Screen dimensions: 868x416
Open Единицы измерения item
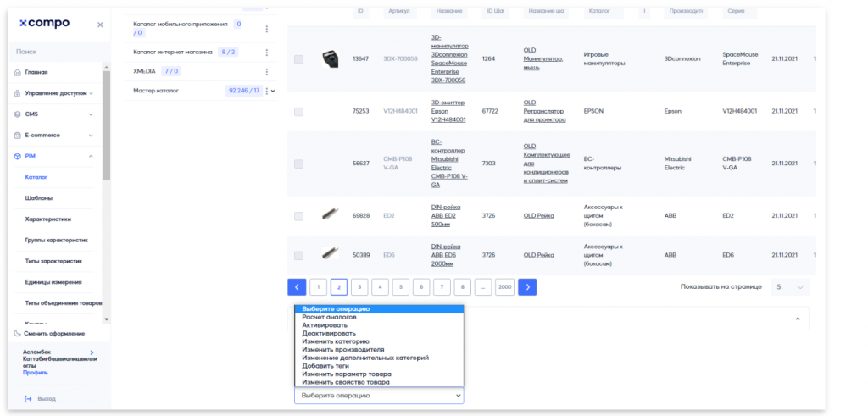tap(53, 282)
